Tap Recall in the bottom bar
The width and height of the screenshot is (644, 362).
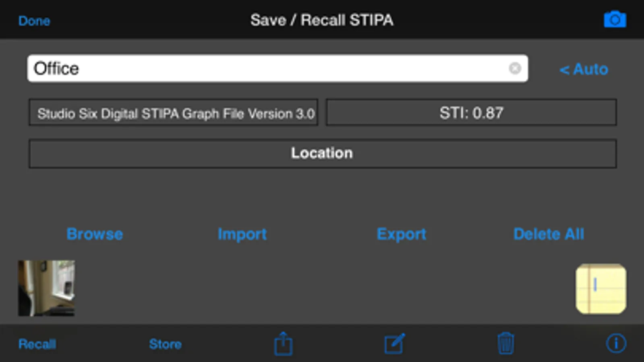(37, 344)
